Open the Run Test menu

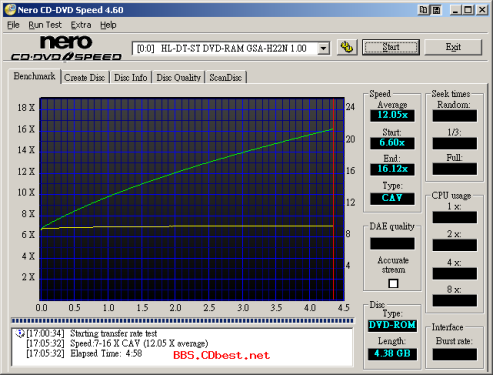pos(45,25)
